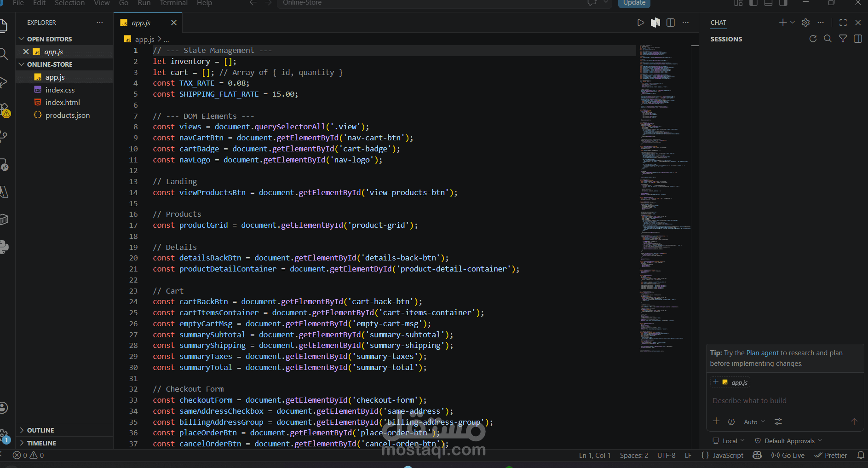
Task: Toggle the bottom panel layout button
Action: click(768, 3)
